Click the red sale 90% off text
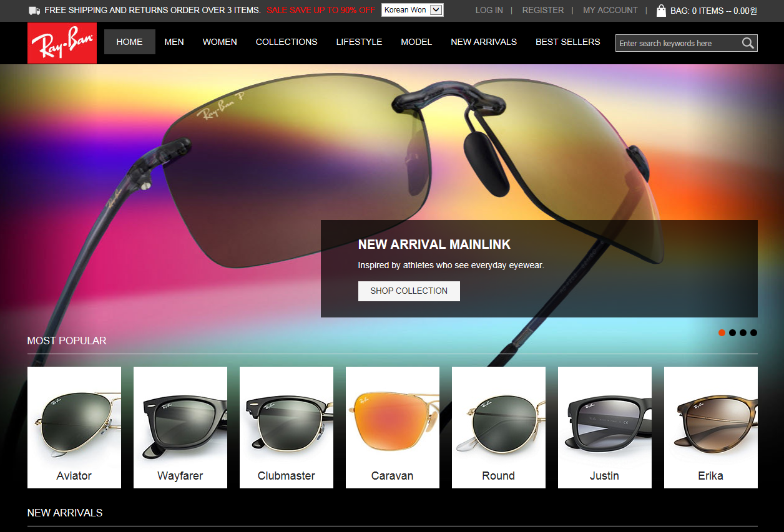The width and height of the screenshot is (784, 532). pyautogui.click(x=321, y=11)
